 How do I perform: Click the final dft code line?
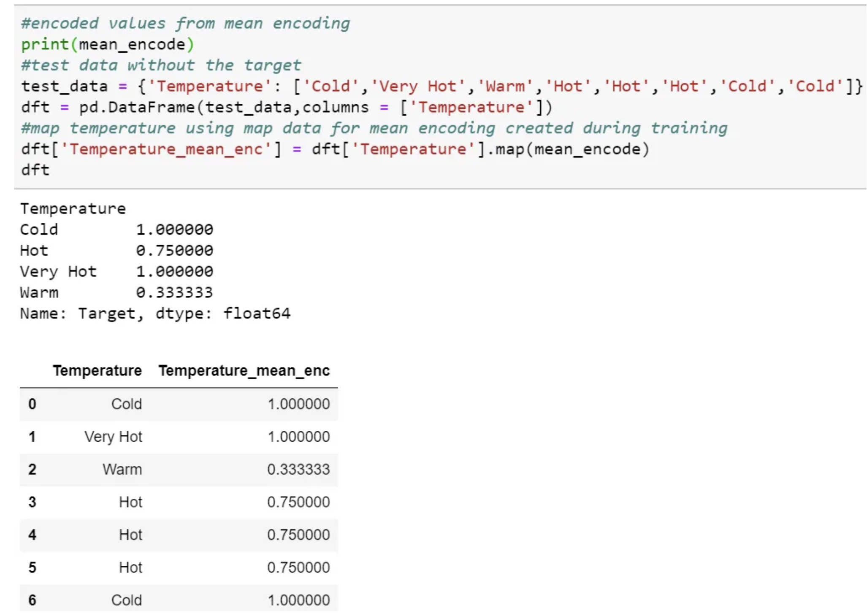coord(35,170)
